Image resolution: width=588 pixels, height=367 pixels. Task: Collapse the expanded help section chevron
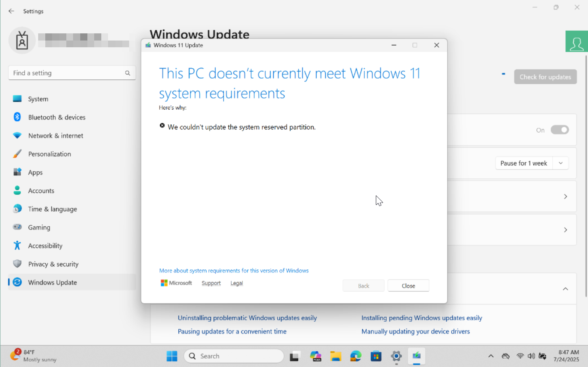click(x=565, y=289)
